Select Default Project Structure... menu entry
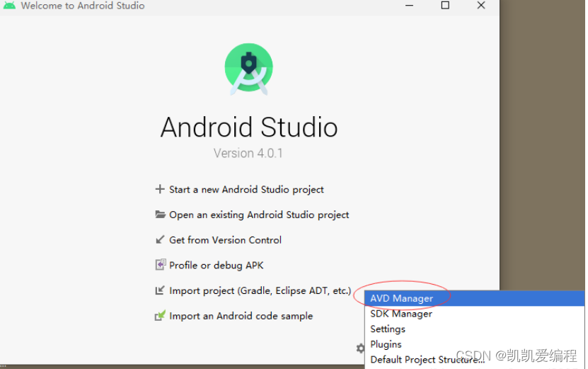588x369 pixels. 474,360
